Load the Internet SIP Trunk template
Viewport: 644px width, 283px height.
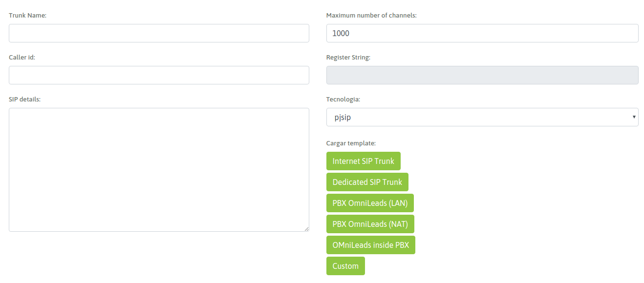pyautogui.click(x=363, y=161)
